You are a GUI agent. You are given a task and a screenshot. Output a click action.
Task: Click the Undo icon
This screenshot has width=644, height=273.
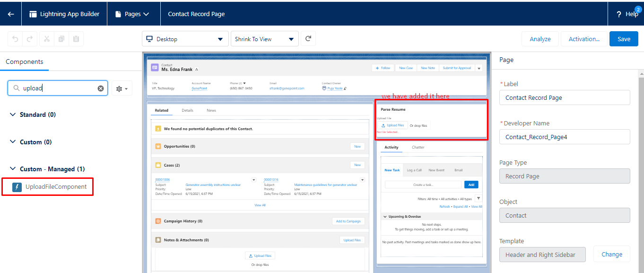pos(16,39)
